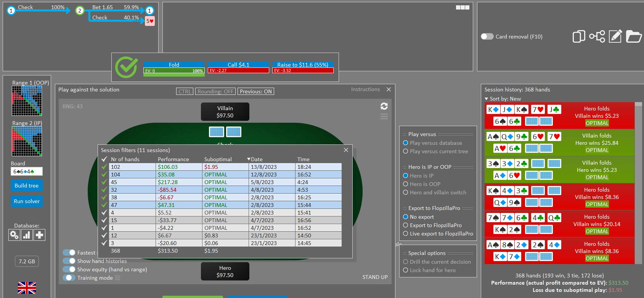Select No export radio option

(406, 217)
